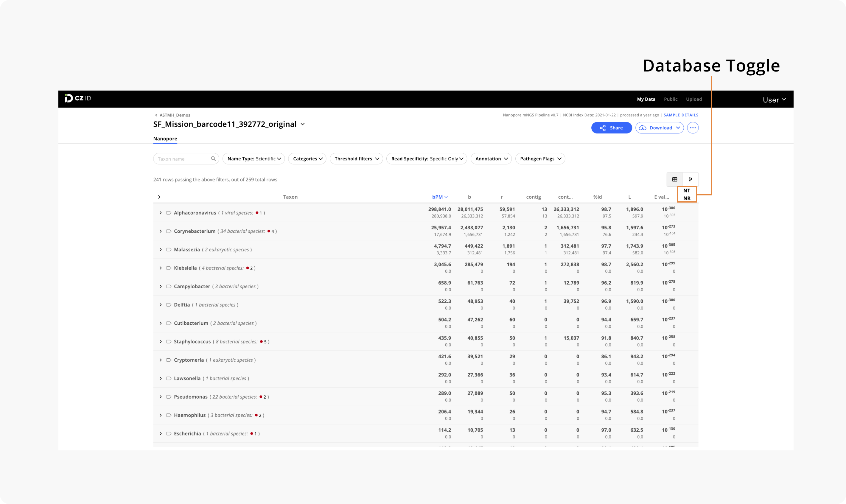Screen dimensions: 846x504
Task: Click the annotation tag icon for Cutibacterium
Action: tap(168, 323)
